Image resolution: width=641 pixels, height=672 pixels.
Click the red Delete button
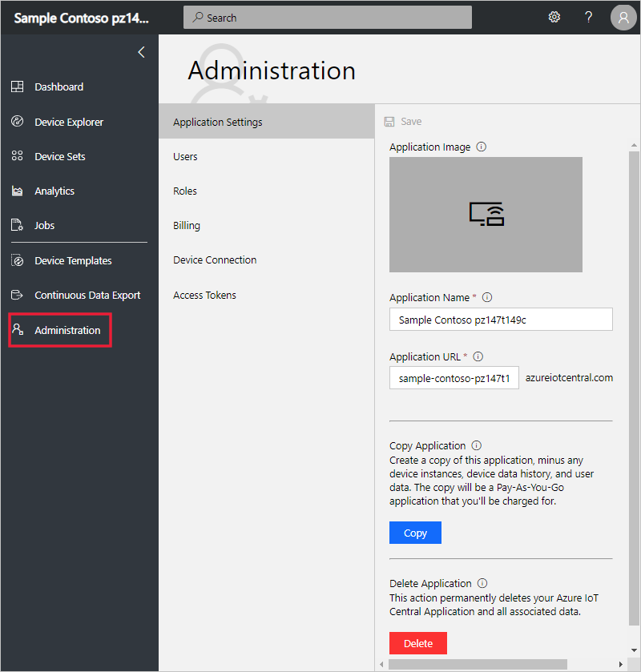(x=418, y=643)
